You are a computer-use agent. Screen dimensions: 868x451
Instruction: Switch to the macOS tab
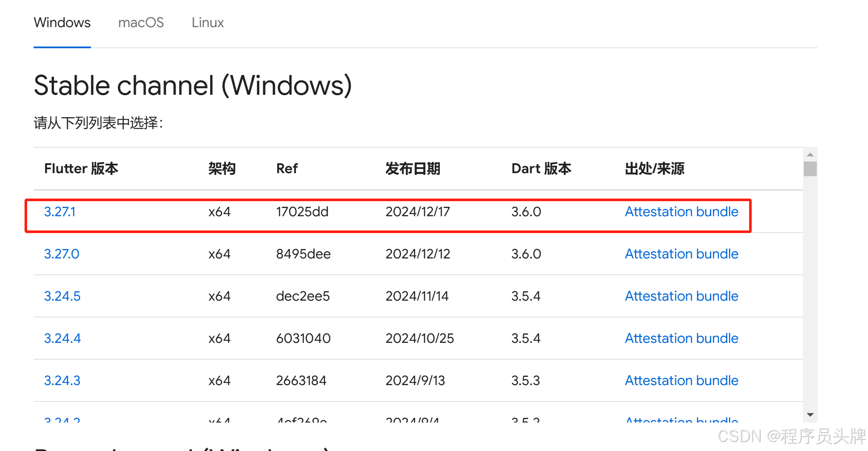point(141,22)
